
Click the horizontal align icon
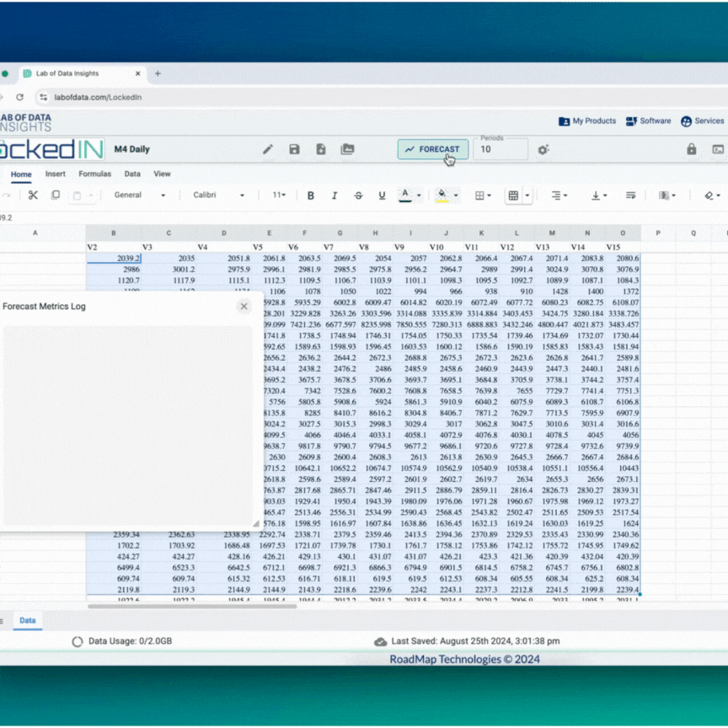click(556, 195)
